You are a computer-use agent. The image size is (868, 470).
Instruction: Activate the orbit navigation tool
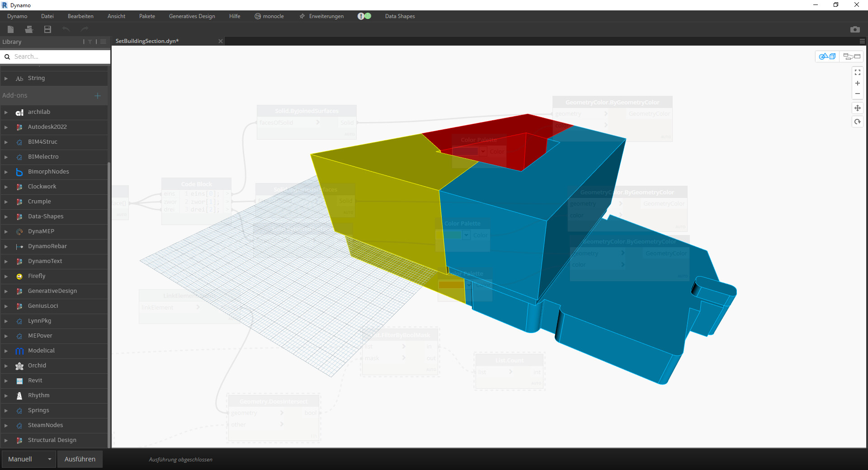point(858,122)
